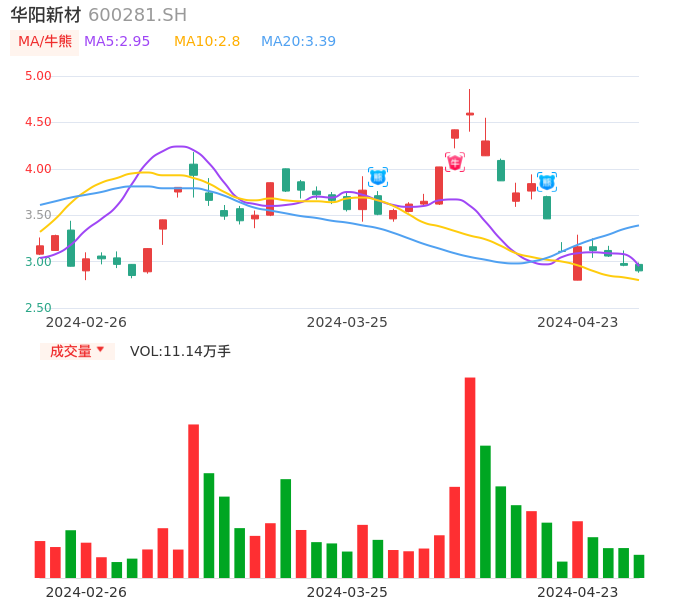This screenshot has height=606, width=686.
Task: Click the 5.00 price axis label
Action: click(x=38, y=76)
